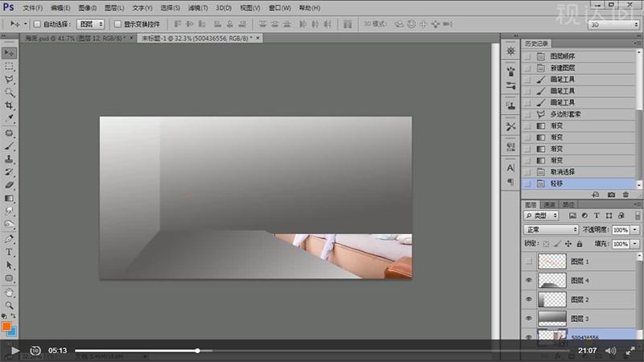Select the Crop tool
Screen dimensions: 644x362
coord(9,105)
